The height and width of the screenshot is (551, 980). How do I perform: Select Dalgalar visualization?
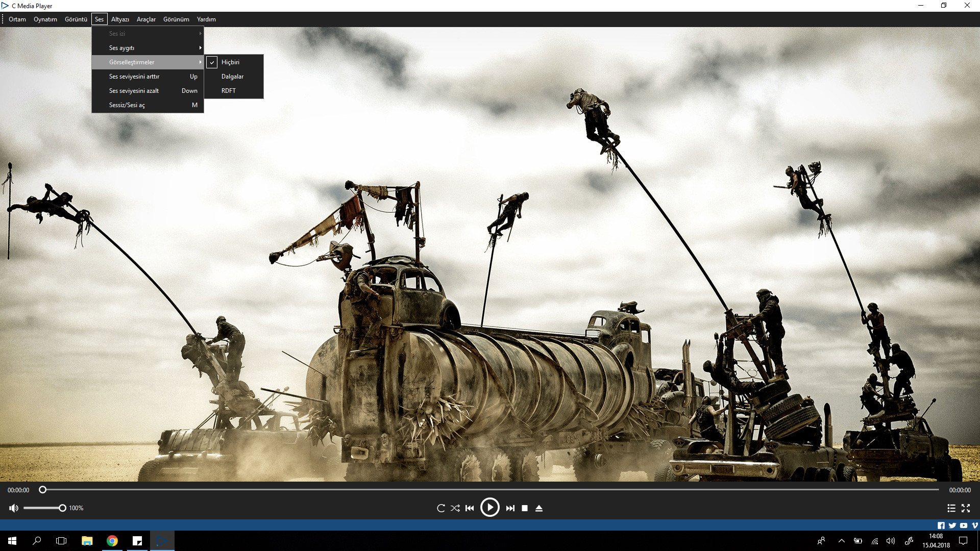(234, 77)
